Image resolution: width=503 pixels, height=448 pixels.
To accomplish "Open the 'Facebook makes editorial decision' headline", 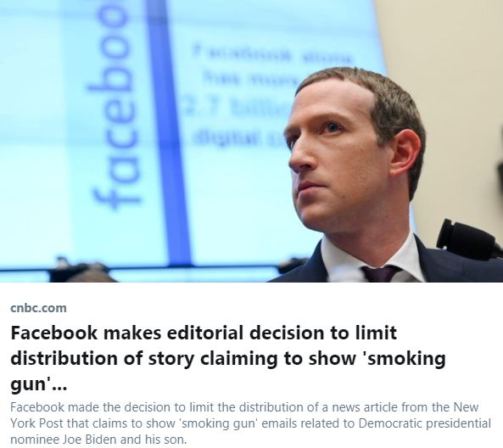I will (x=228, y=358).
